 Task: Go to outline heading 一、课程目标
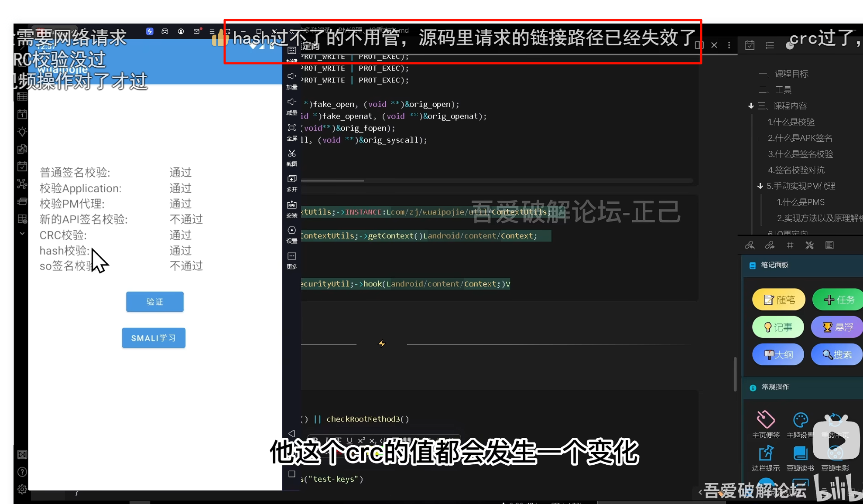coord(784,74)
